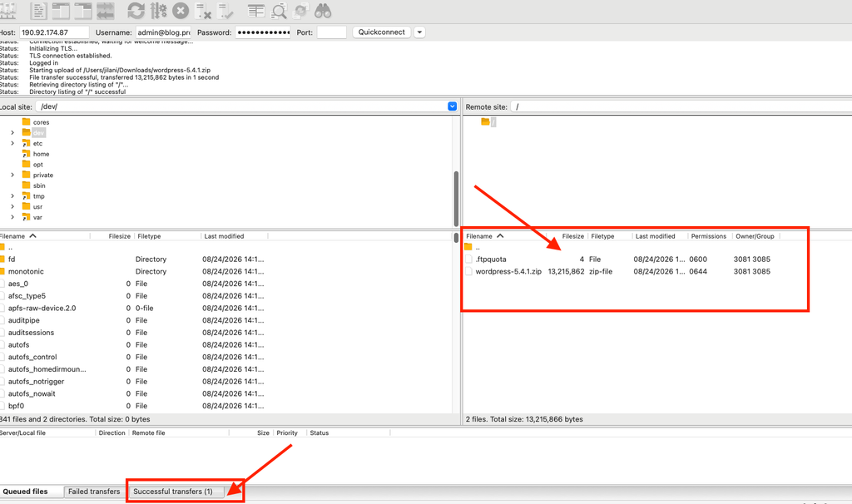Select the fd directory row
This screenshot has width=852, height=504.
[225, 259]
